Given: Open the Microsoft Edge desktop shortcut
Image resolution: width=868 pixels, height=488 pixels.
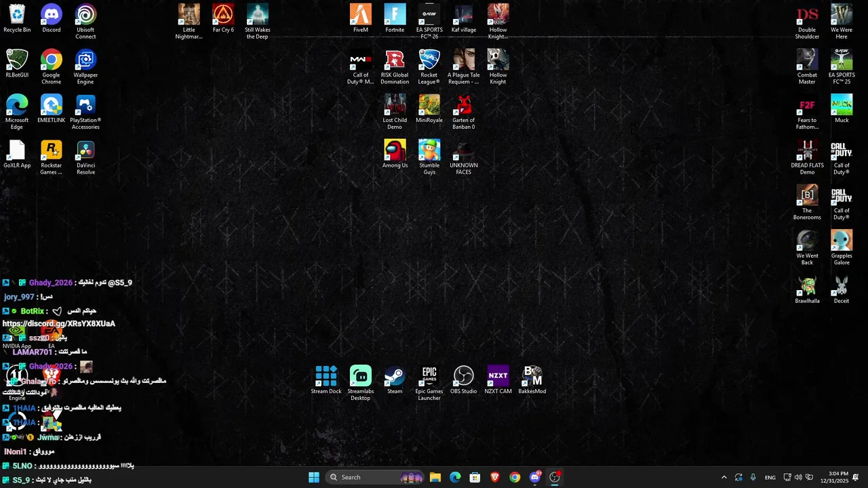Looking at the screenshot, I should coord(17,112).
